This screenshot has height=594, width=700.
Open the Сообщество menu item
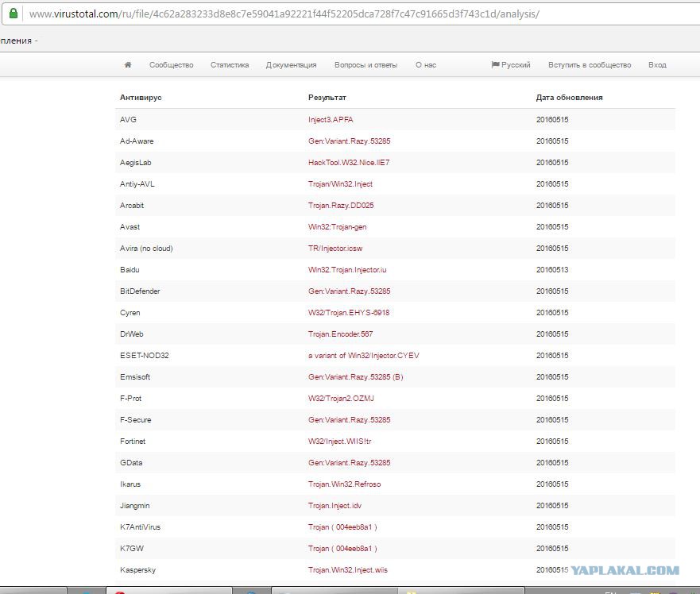(172, 64)
